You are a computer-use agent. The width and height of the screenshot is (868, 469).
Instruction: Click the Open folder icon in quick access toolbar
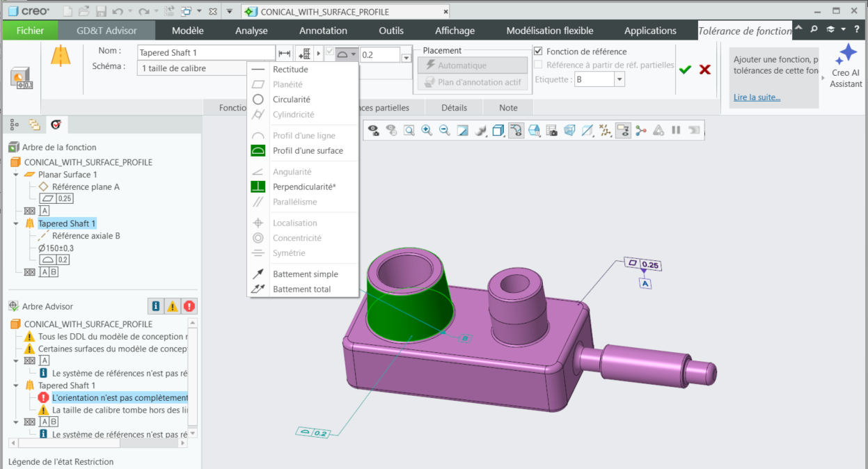84,11
